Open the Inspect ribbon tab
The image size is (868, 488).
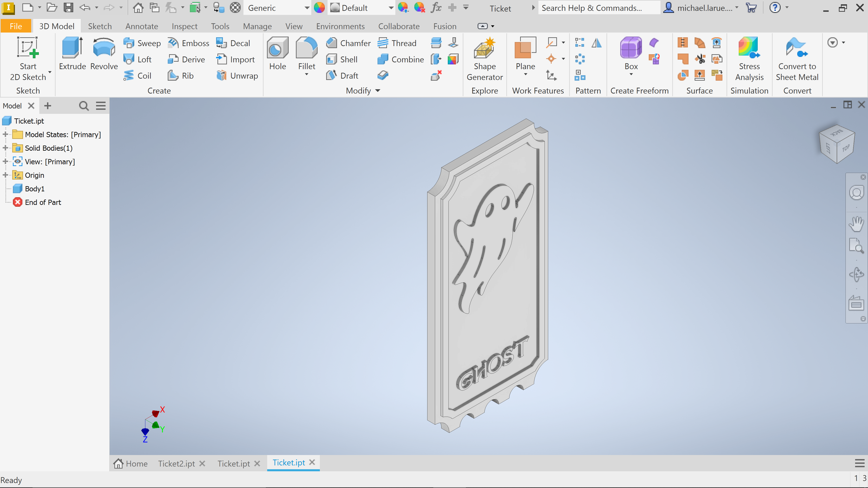pos(184,26)
